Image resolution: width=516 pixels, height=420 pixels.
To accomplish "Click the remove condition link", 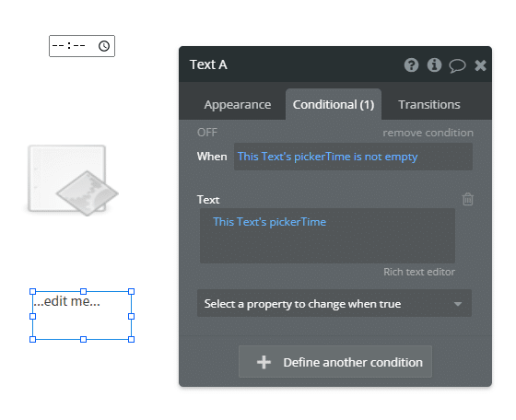I will click(428, 133).
